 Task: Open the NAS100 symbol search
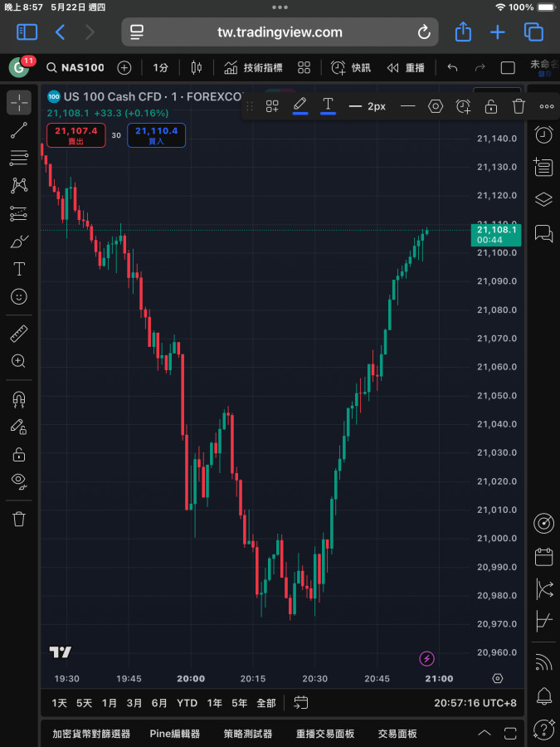click(x=75, y=68)
